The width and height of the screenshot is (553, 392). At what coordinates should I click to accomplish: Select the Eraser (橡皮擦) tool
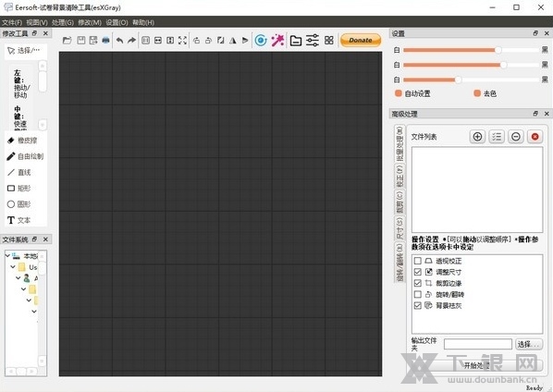[22, 141]
